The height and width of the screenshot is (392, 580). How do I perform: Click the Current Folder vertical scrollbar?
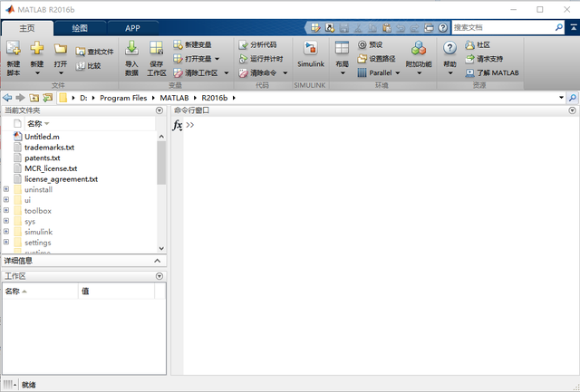tap(161, 163)
